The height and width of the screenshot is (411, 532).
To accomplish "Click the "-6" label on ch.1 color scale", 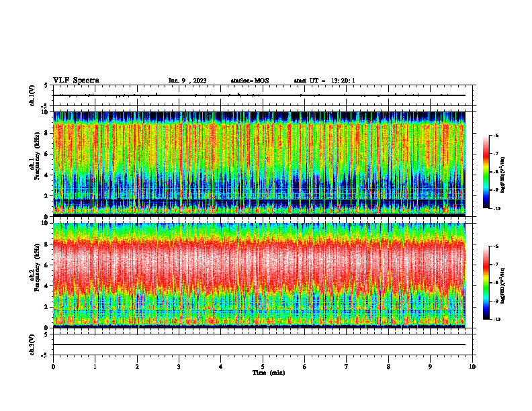I will coord(496,135).
